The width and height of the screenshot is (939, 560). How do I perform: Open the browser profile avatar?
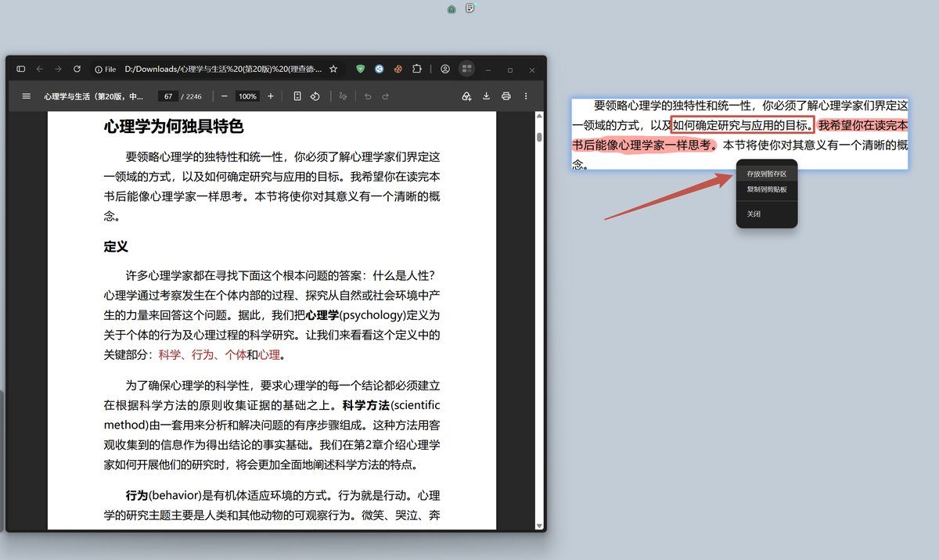tap(445, 69)
